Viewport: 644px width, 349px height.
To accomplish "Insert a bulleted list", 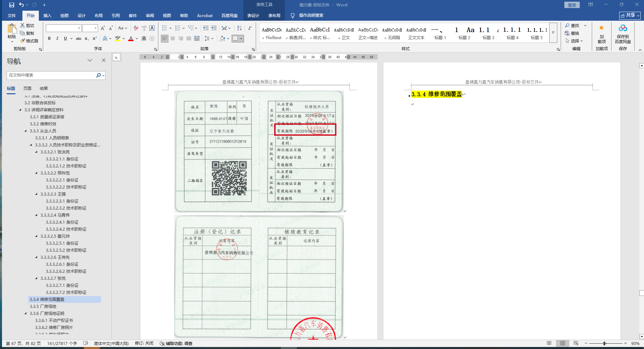I will (x=164, y=28).
